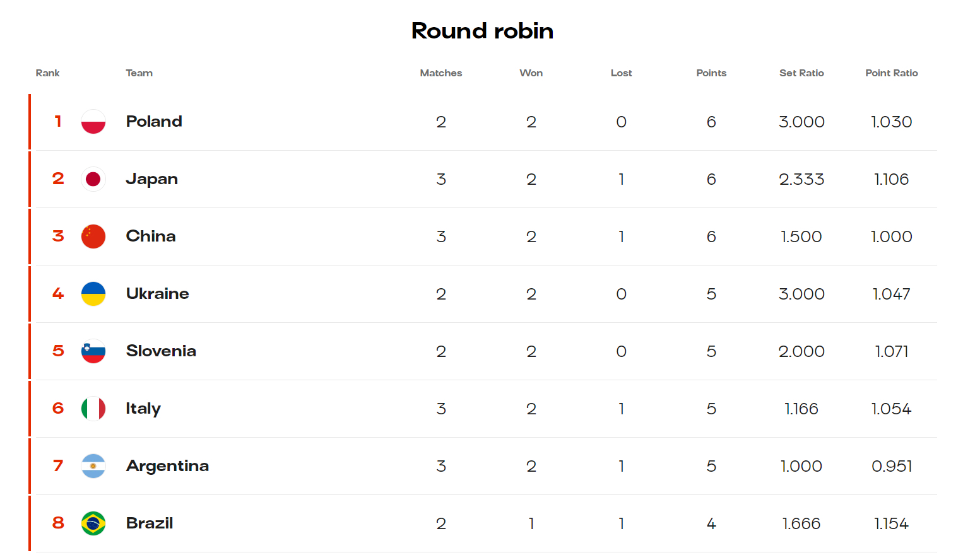
Task: Click the Poland flag icon
Action: click(93, 122)
